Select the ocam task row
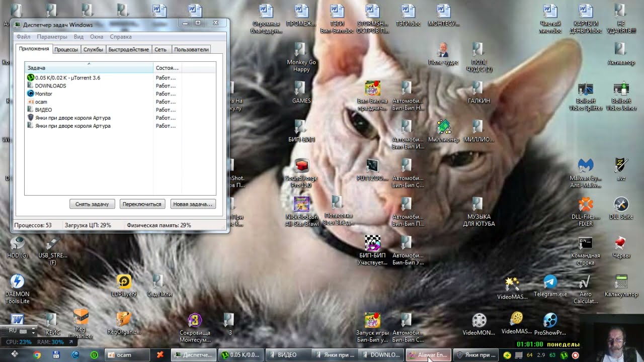The image size is (644, 362). (x=102, y=102)
